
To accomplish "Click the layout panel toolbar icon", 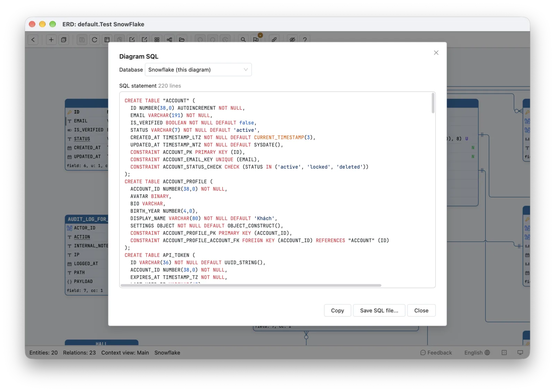I will pos(107,40).
